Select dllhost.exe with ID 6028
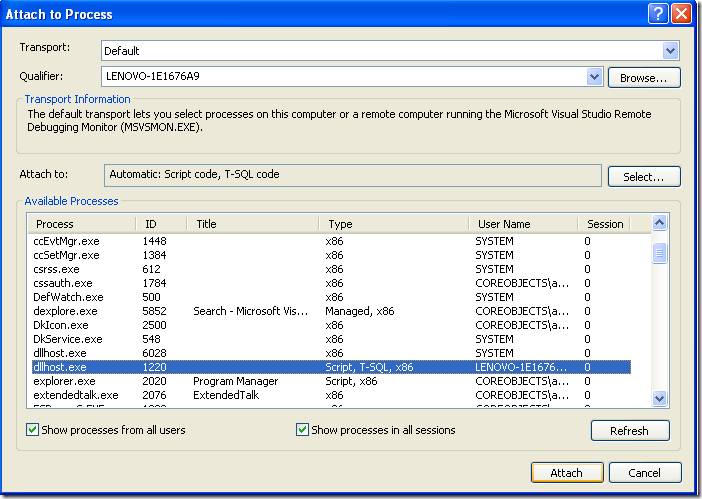This screenshot has height=499, width=702. [331, 353]
